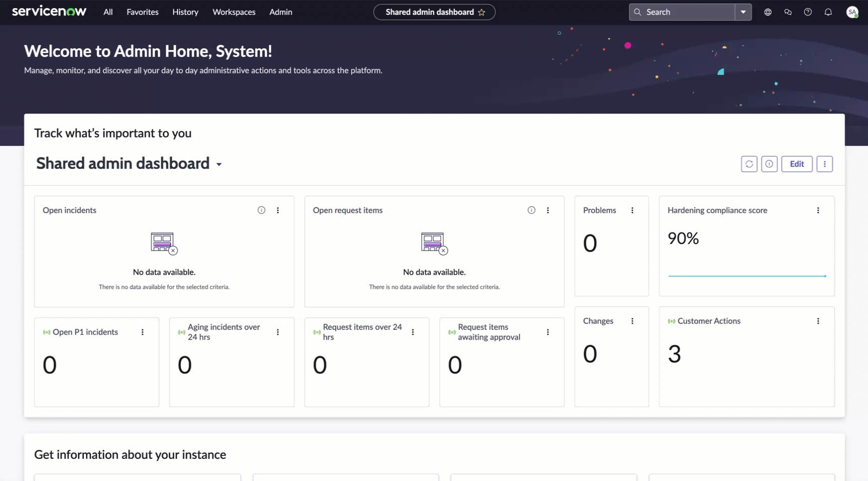Open the History menu
This screenshot has width=868, height=481.
tap(185, 12)
